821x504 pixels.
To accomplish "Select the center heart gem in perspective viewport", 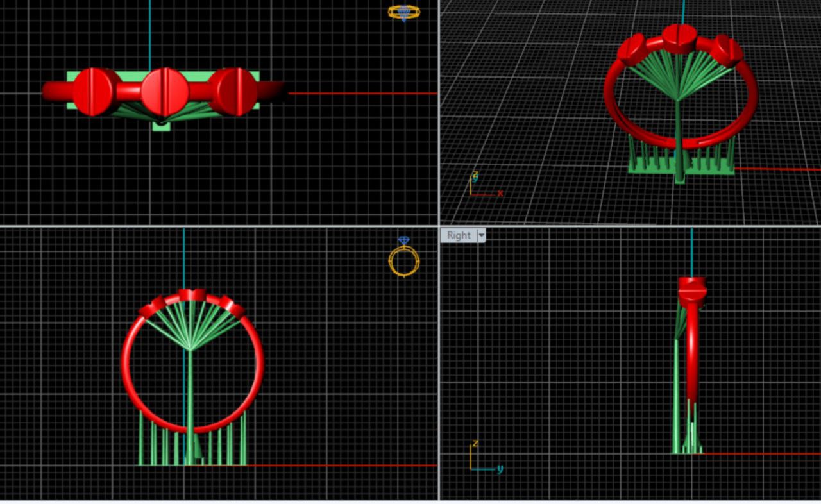I will 679,38.
